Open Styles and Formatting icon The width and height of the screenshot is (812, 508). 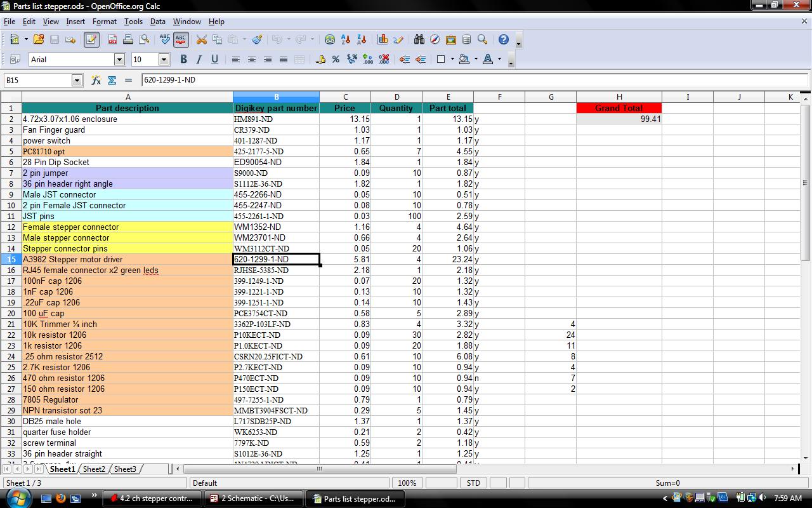(x=15, y=59)
